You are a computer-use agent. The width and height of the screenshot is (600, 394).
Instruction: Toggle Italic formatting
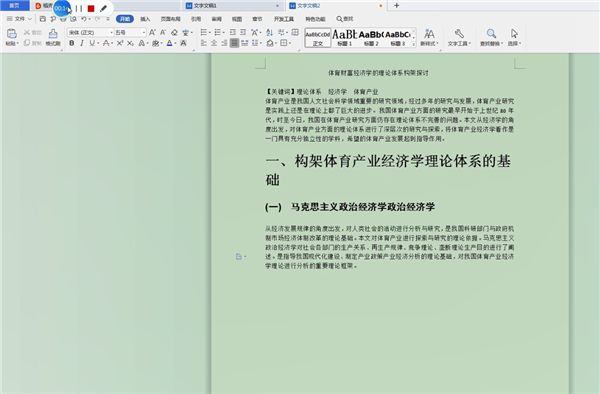[82, 43]
